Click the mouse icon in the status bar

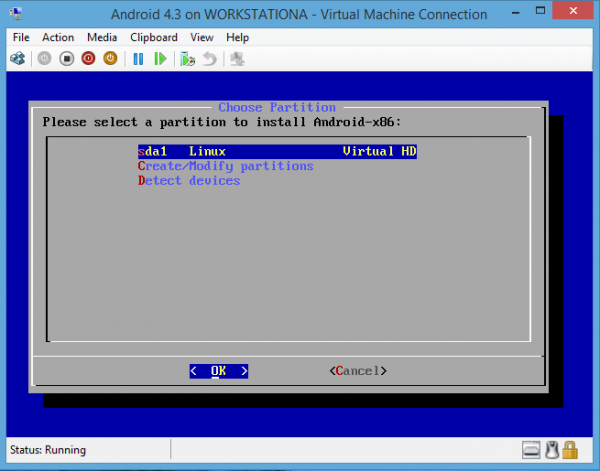(x=550, y=450)
